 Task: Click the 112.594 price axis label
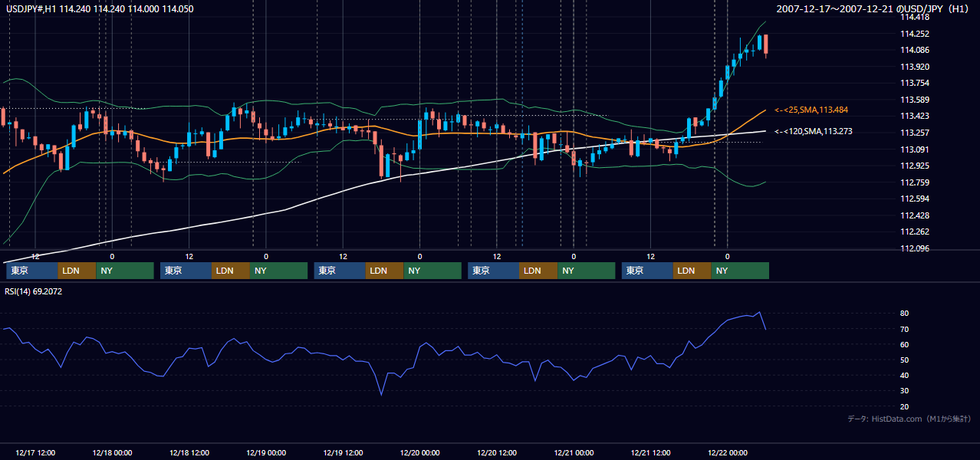point(916,199)
